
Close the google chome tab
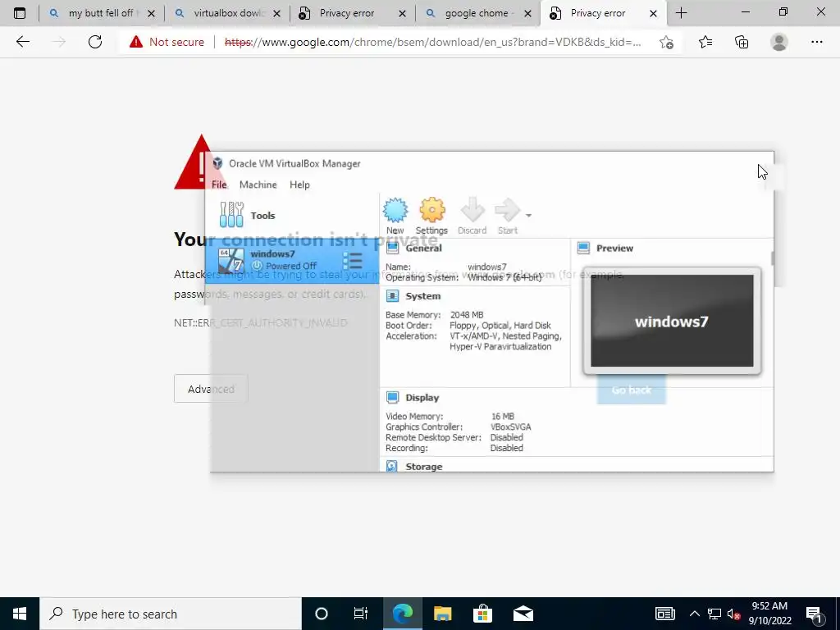[527, 13]
